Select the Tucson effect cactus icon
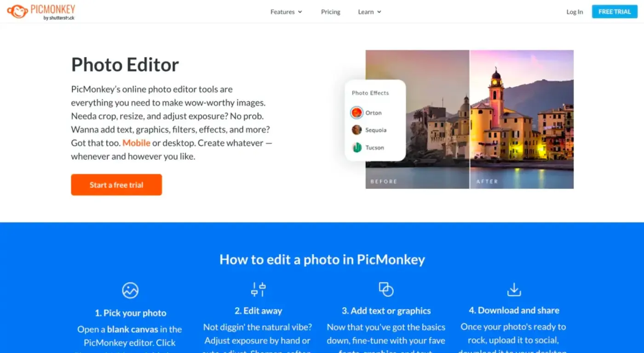Image resolution: width=644 pixels, height=353 pixels. click(x=356, y=147)
